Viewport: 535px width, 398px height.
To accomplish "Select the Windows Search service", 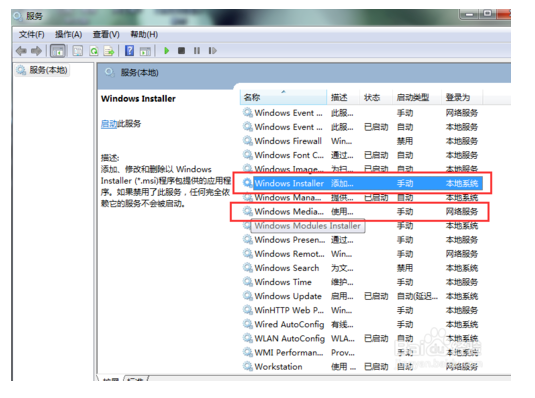I will coord(361,268).
